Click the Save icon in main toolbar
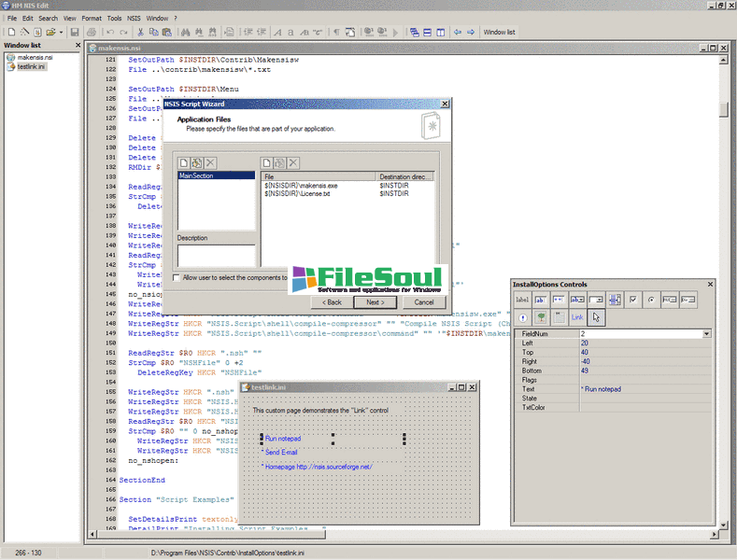Viewport: 737px width, 560px height. click(x=76, y=33)
